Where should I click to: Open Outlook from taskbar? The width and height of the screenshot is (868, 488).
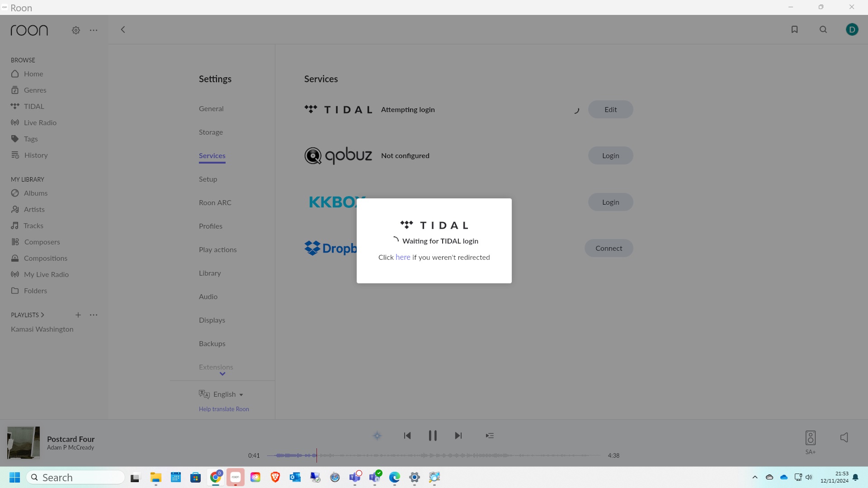point(295,477)
